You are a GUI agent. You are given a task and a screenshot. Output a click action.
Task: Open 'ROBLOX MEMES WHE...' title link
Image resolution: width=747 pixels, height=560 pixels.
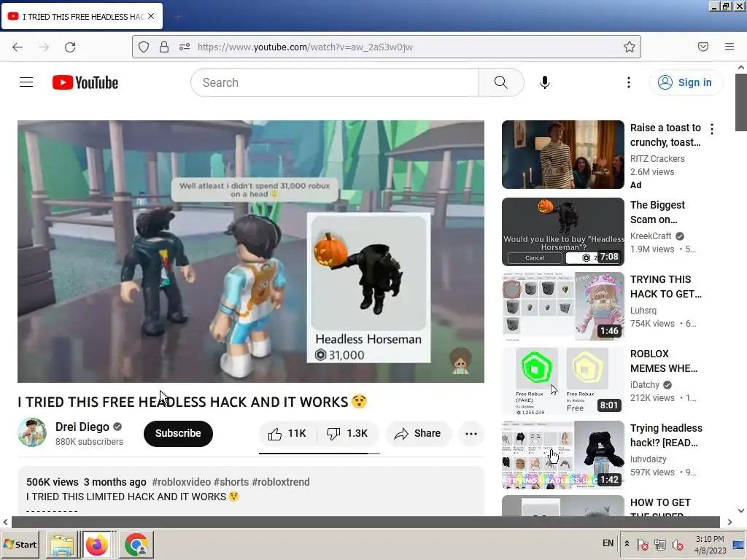coord(664,361)
